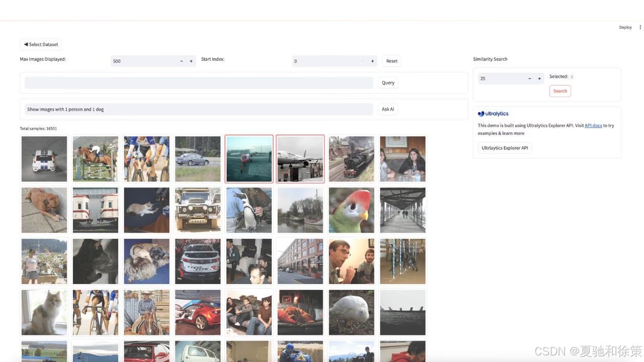The image size is (644, 362).
Task: Increase similarity search count with plus
Action: [539, 78]
